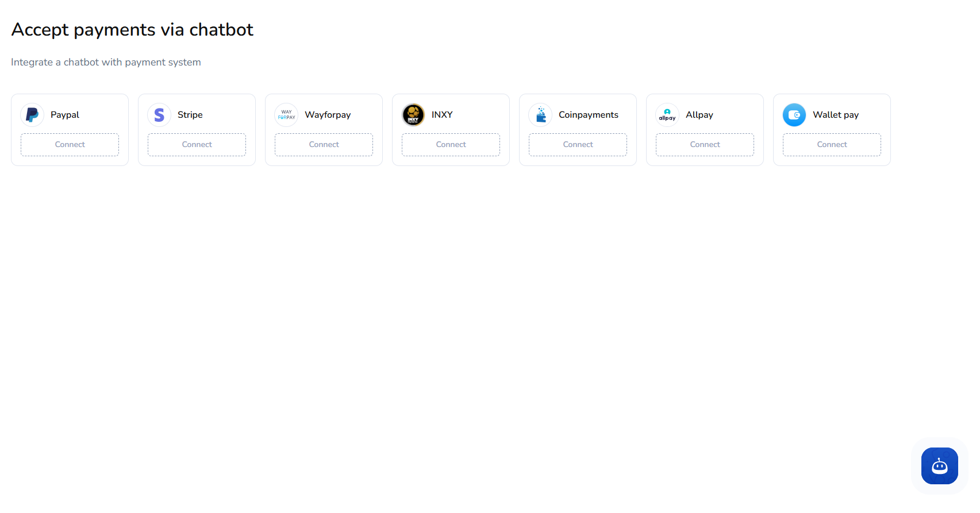
Task: Click the INXY logo icon
Action: 413,115
